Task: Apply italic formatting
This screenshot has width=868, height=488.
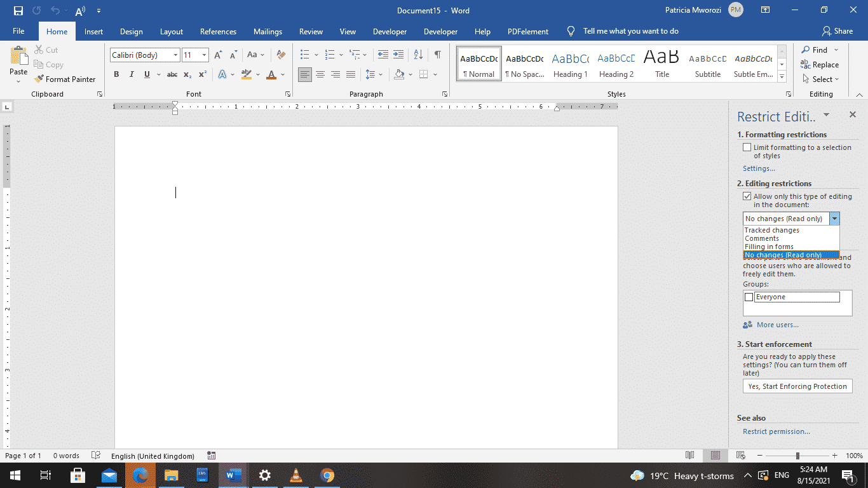Action: click(x=131, y=74)
